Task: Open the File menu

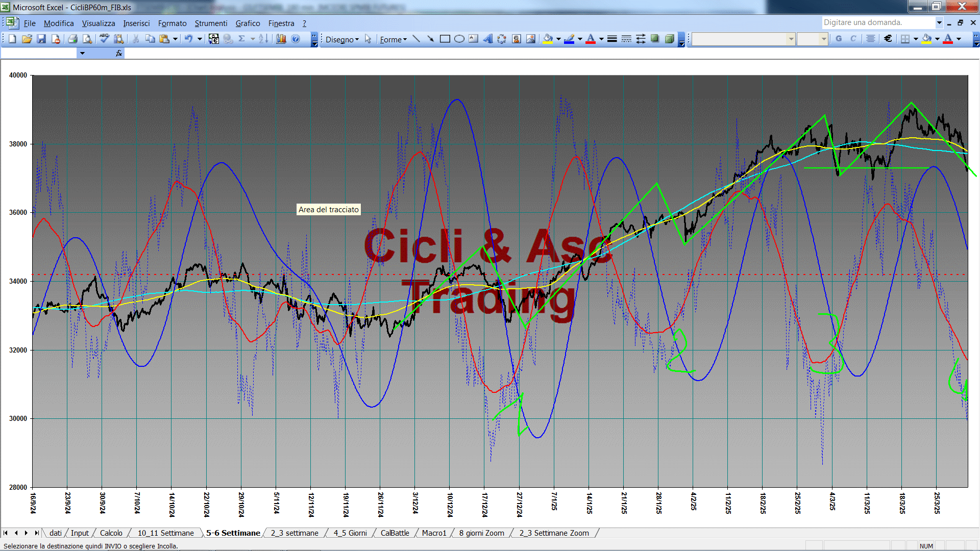Action: click(x=30, y=23)
